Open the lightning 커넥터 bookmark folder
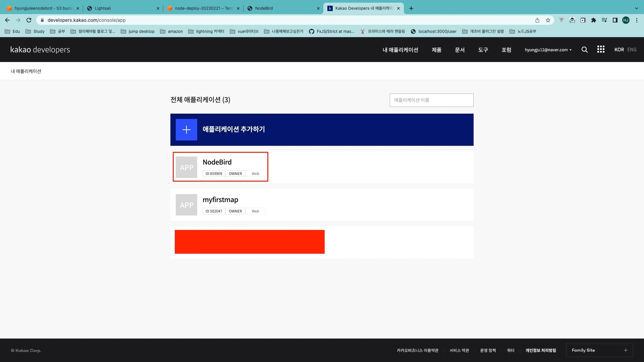644x362 pixels. (x=206, y=32)
